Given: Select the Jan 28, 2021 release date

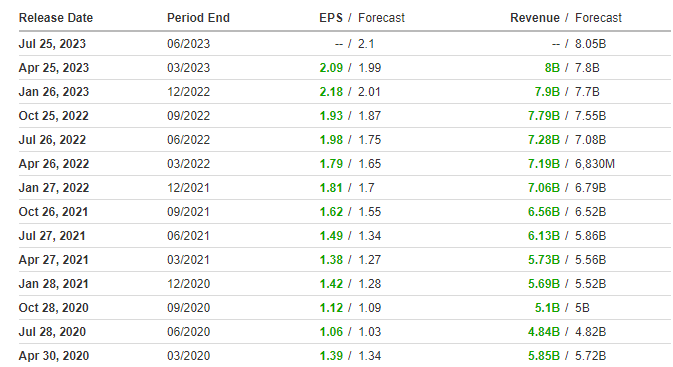Looking at the screenshot, I should click(x=54, y=284).
